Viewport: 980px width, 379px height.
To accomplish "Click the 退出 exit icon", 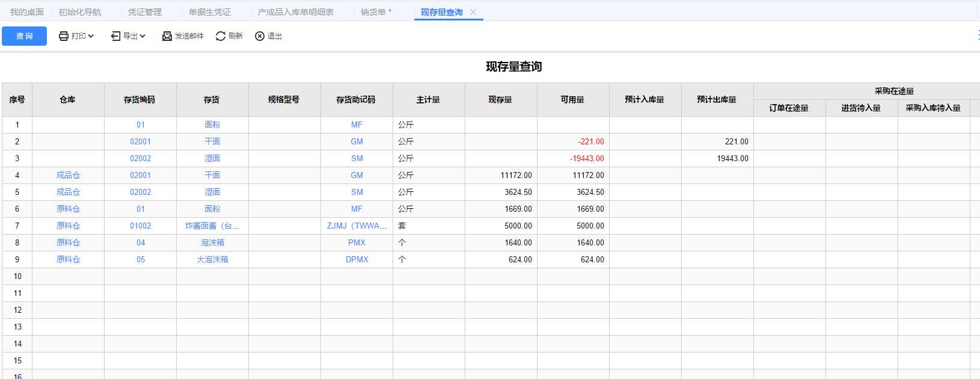I will pos(260,36).
